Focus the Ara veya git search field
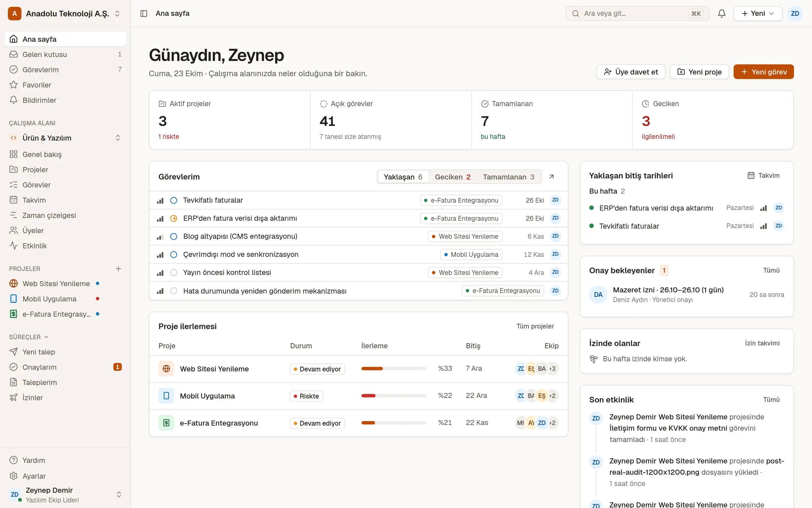This screenshot has height=508, width=812. (637, 14)
